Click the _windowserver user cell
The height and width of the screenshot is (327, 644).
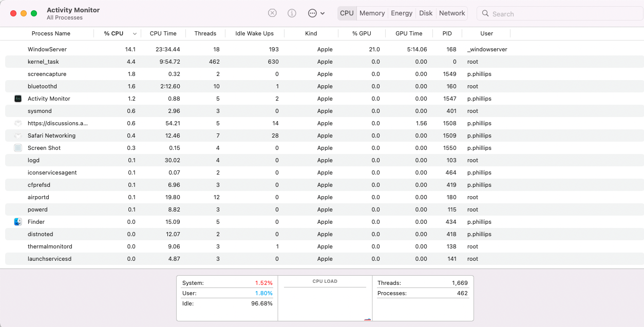(487, 49)
